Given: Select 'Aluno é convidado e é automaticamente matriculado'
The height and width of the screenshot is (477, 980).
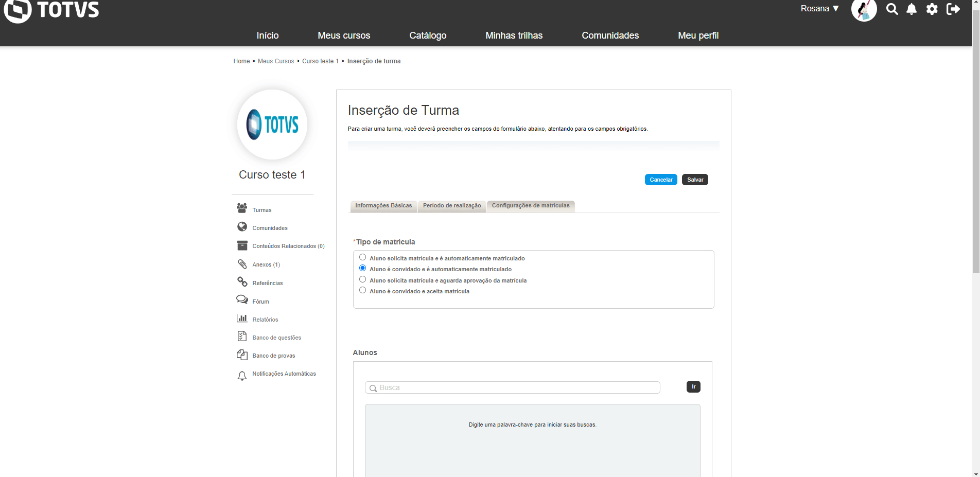Looking at the screenshot, I should click(x=363, y=268).
